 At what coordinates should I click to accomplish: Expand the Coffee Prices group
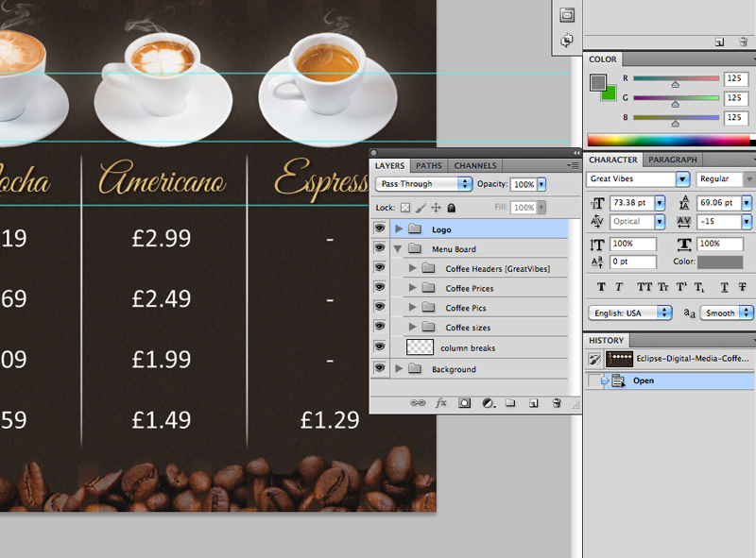(412, 288)
